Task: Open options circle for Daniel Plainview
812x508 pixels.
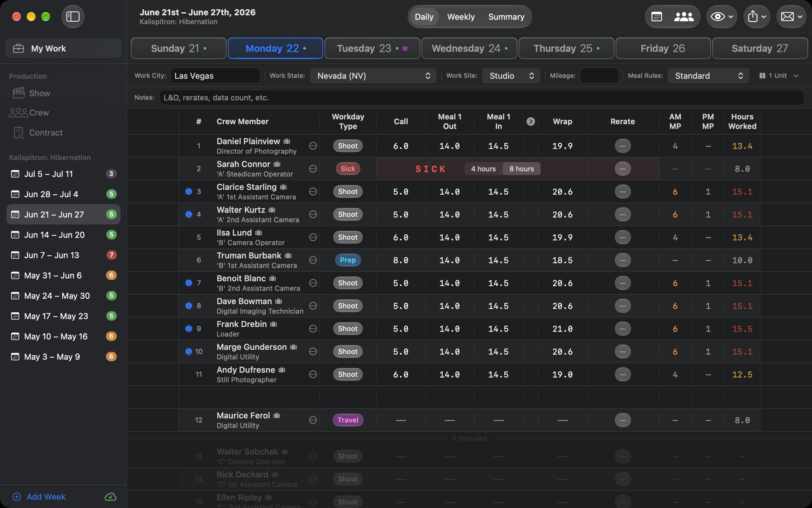Action: pos(313,146)
